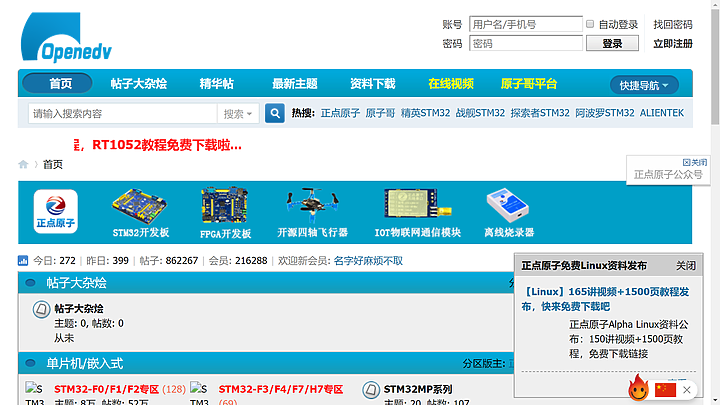The height and width of the screenshot is (405, 720).
Task: Open new member 名字好麻烦不取 profile
Action: coord(368,261)
